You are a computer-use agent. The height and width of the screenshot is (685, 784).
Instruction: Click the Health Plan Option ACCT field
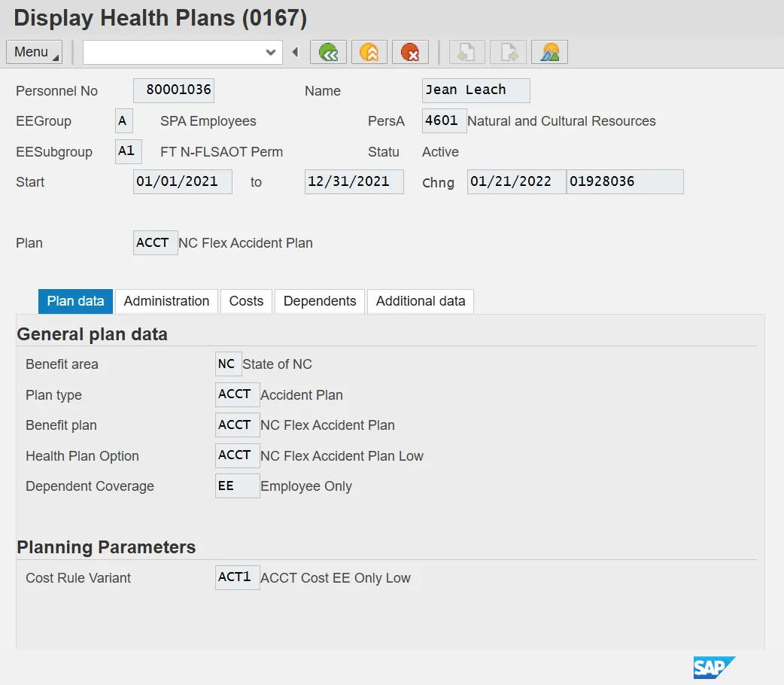click(238, 455)
